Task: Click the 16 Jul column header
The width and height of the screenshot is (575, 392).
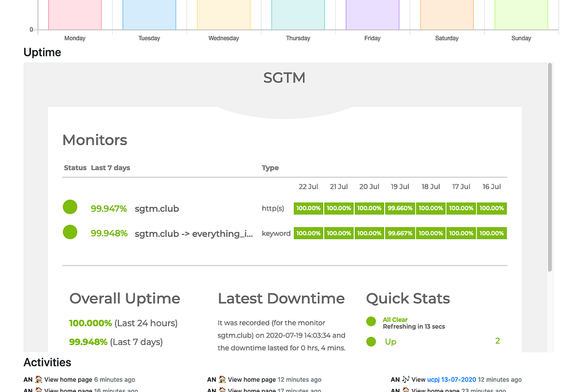Action: tap(492, 187)
